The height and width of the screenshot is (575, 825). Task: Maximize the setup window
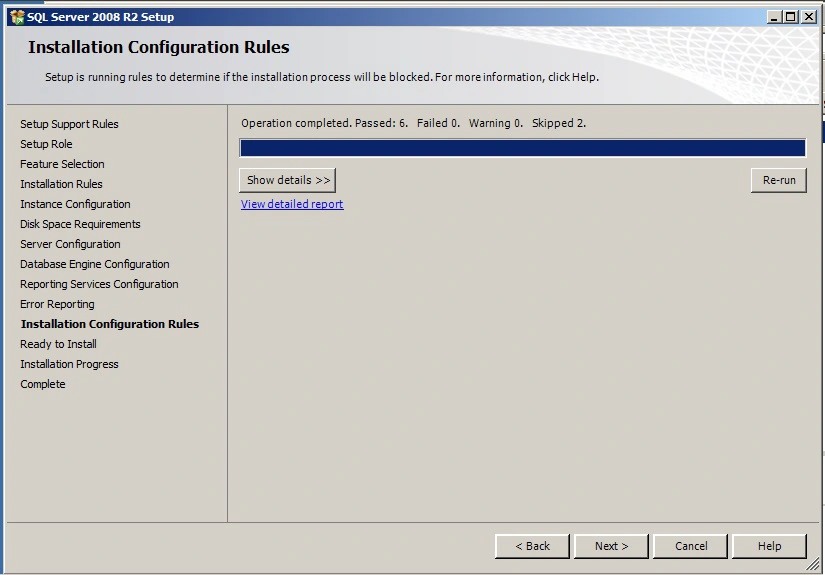tap(791, 17)
